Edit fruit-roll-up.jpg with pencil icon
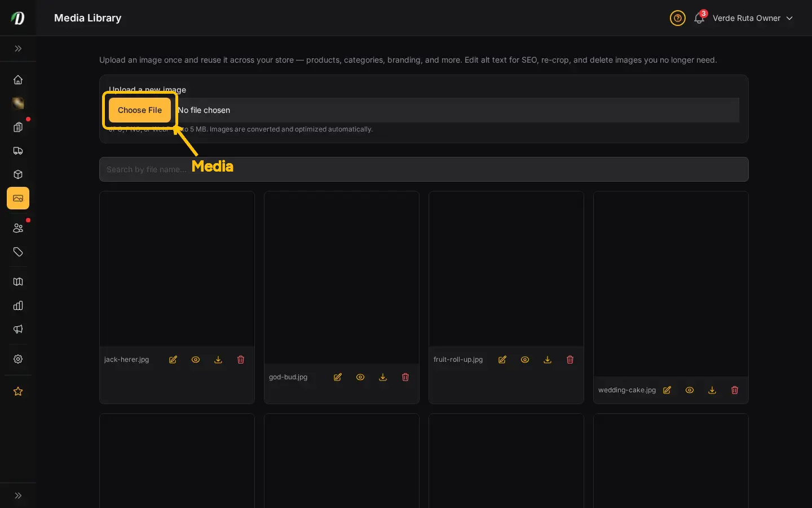Image resolution: width=812 pixels, height=508 pixels. click(502, 360)
